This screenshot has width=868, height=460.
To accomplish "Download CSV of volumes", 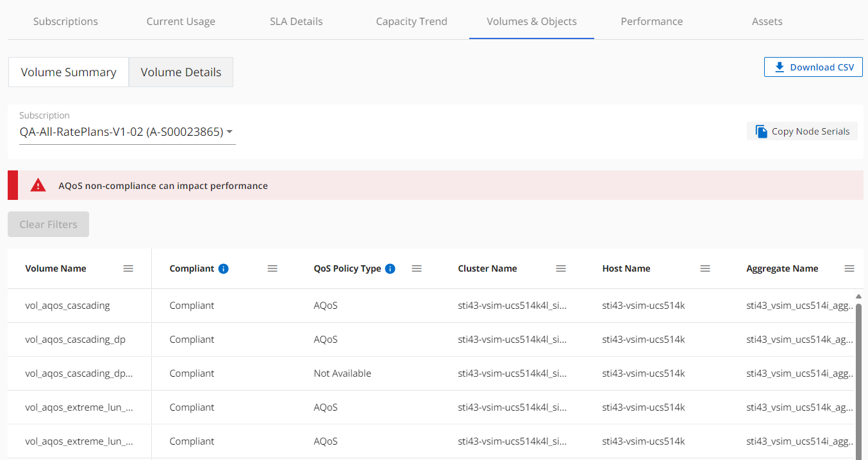I will pos(813,67).
